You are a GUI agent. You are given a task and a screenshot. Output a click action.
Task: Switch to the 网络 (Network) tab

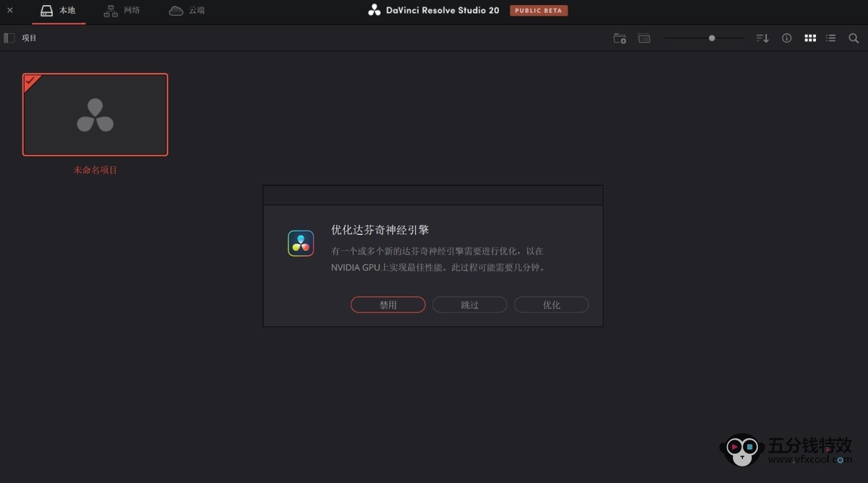coord(122,11)
